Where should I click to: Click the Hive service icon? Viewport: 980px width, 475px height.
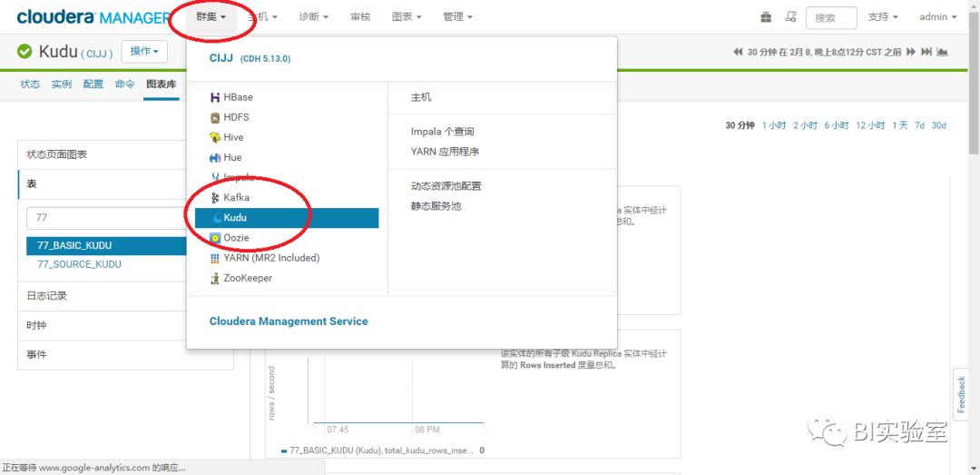[x=215, y=138]
